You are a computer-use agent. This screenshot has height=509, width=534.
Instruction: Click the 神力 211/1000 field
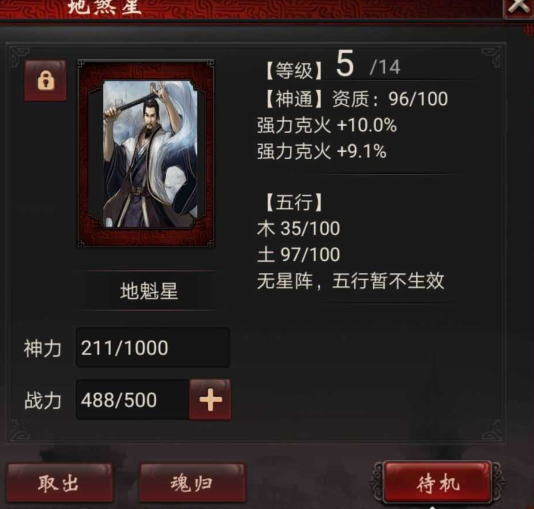(x=153, y=348)
